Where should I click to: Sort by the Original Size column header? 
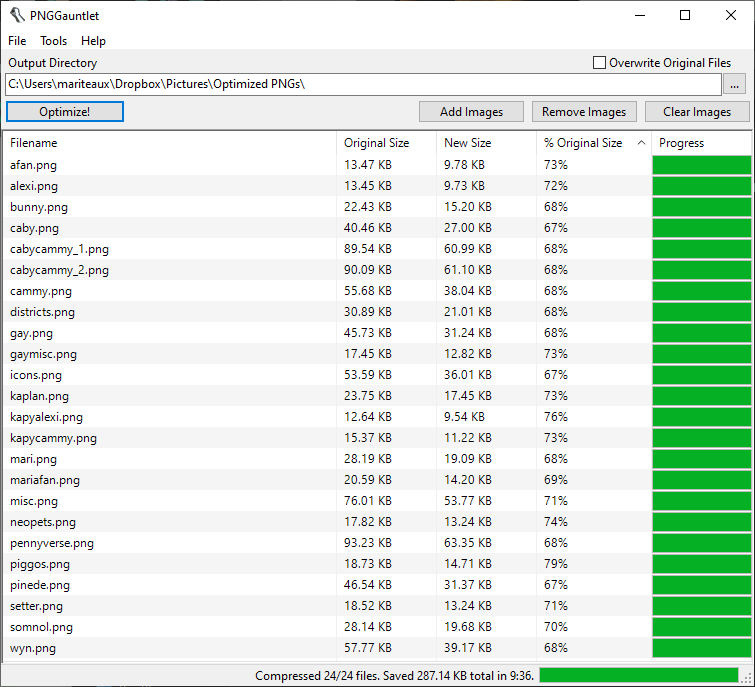pos(376,143)
